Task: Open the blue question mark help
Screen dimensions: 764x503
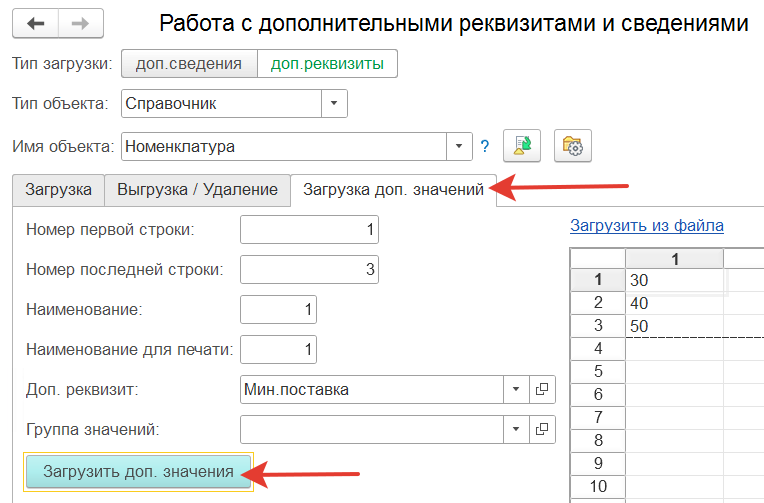Action: pyautogui.click(x=485, y=146)
